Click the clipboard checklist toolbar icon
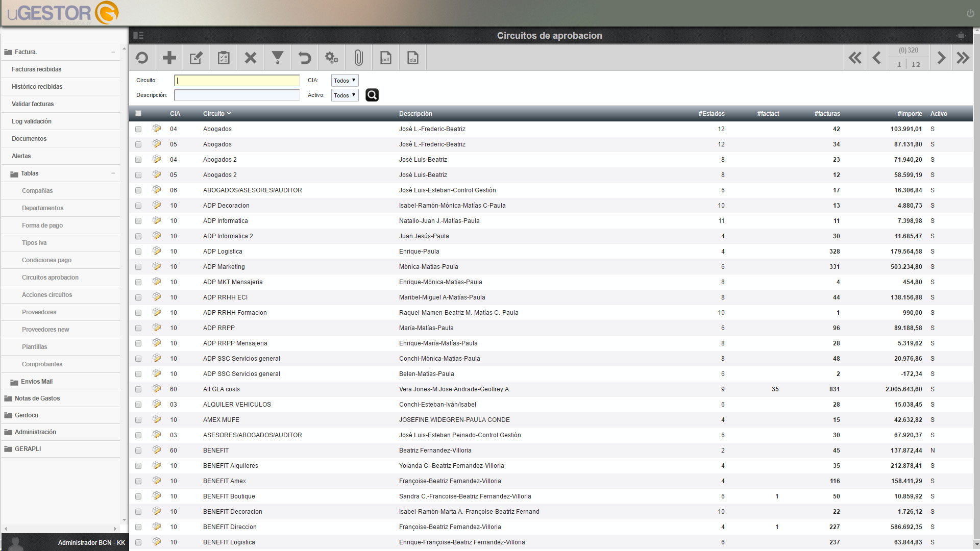980x551 pixels. click(223, 58)
